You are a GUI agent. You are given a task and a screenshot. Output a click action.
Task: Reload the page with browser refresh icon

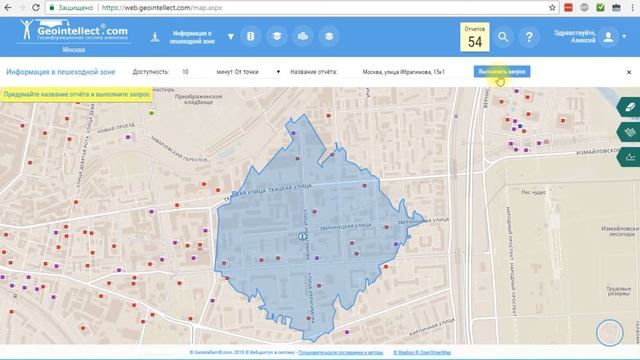tap(36, 7)
